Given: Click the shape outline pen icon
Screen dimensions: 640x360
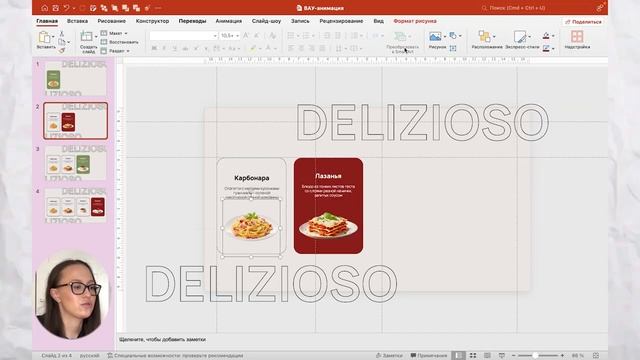Looking at the screenshot, I should point(546,48).
